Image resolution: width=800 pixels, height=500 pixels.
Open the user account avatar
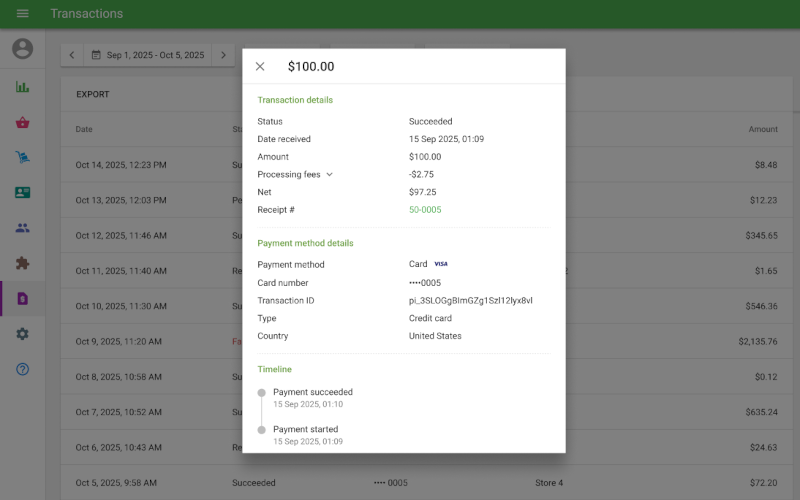(x=22, y=49)
